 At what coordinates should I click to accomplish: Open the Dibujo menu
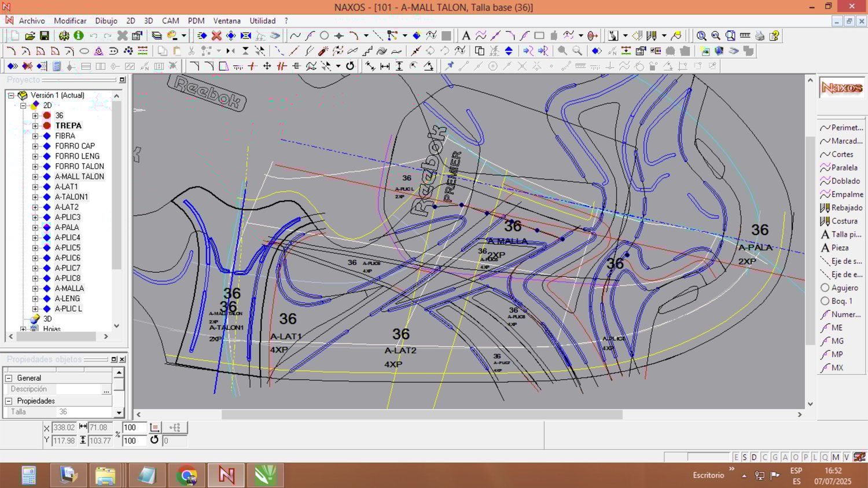[x=106, y=21]
